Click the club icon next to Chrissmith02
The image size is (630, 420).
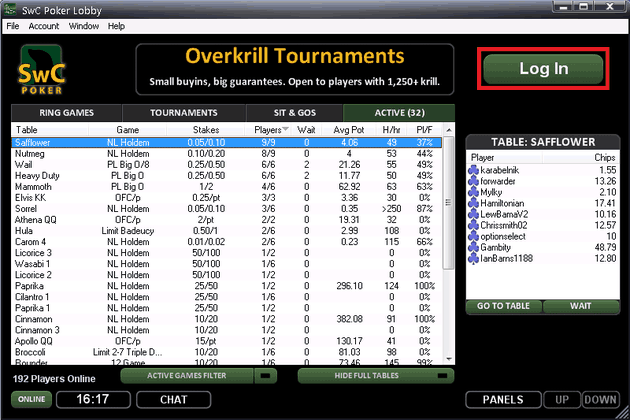click(473, 225)
